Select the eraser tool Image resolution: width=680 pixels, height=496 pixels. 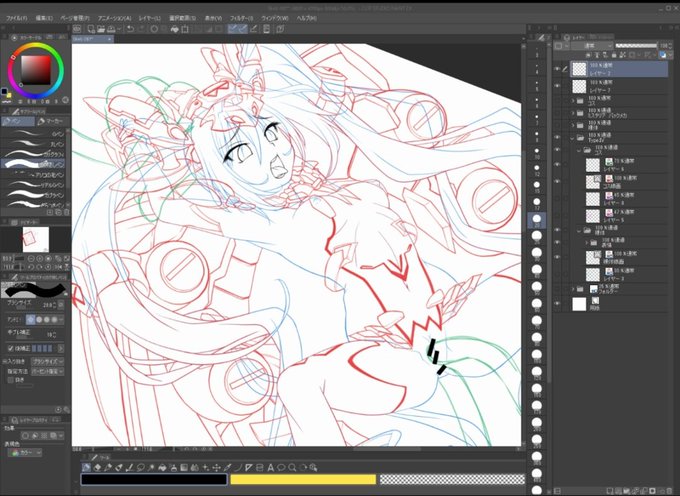pyautogui.click(x=97, y=467)
